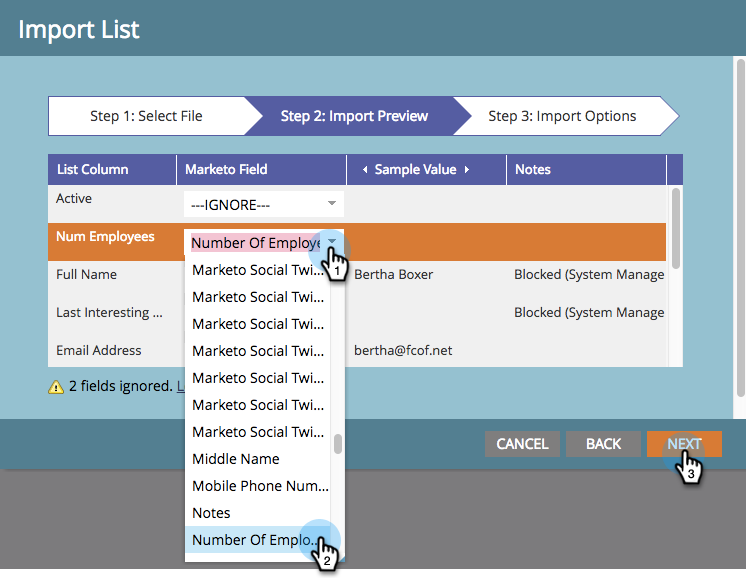Screen dimensions: 746x583
Task: Click the NEXT button
Action: pyautogui.click(x=684, y=444)
